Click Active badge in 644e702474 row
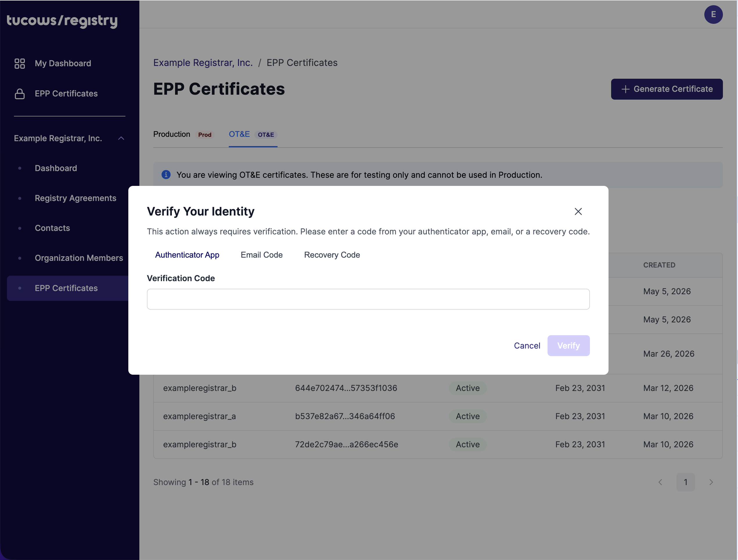The height and width of the screenshot is (560, 738). (467, 388)
